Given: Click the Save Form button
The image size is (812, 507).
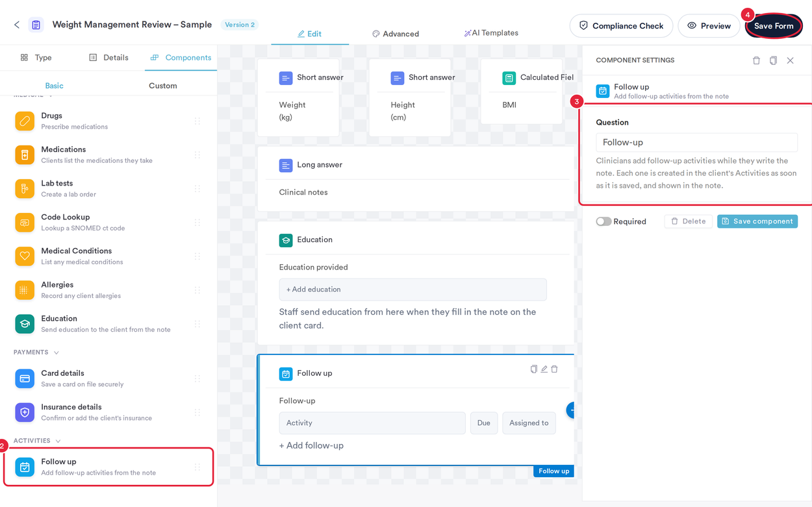Looking at the screenshot, I should (x=774, y=26).
